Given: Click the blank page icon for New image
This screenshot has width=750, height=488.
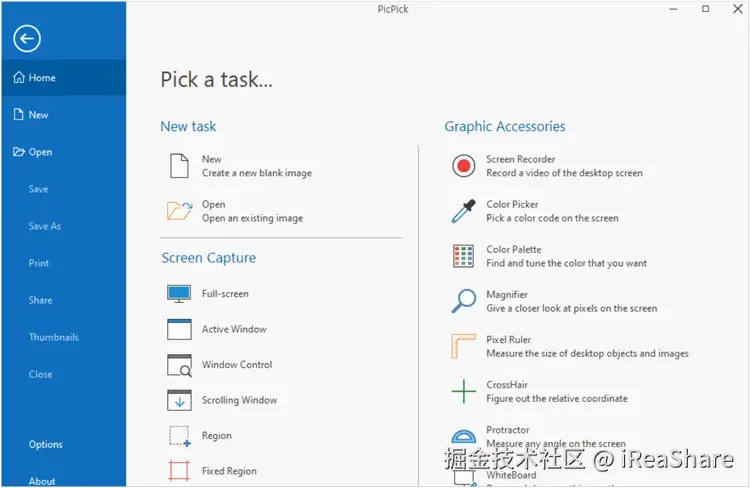Looking at the screenshot, I should tap(179, 166).
